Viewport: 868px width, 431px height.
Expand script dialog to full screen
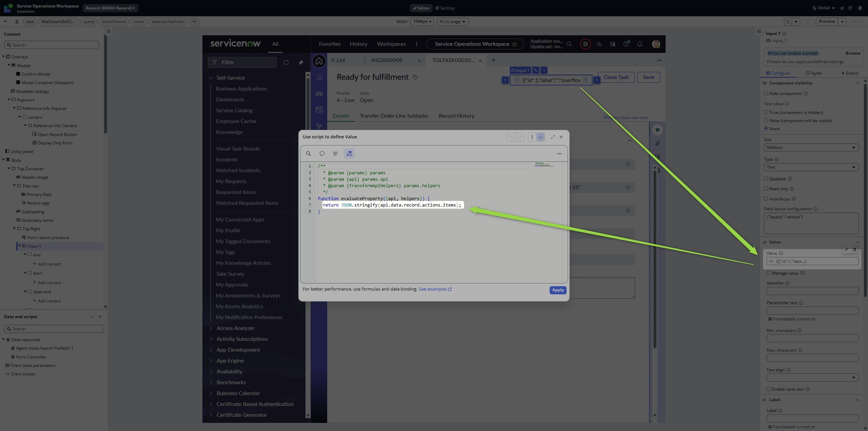(553, 137)
